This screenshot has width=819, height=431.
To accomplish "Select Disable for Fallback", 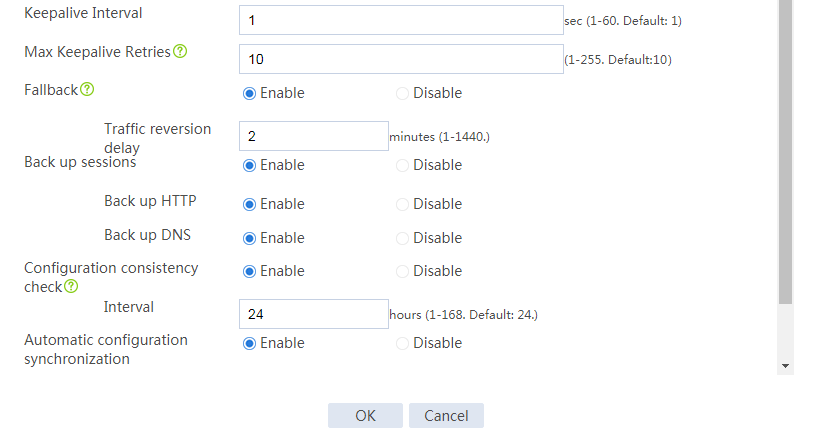I will point(402,94).
